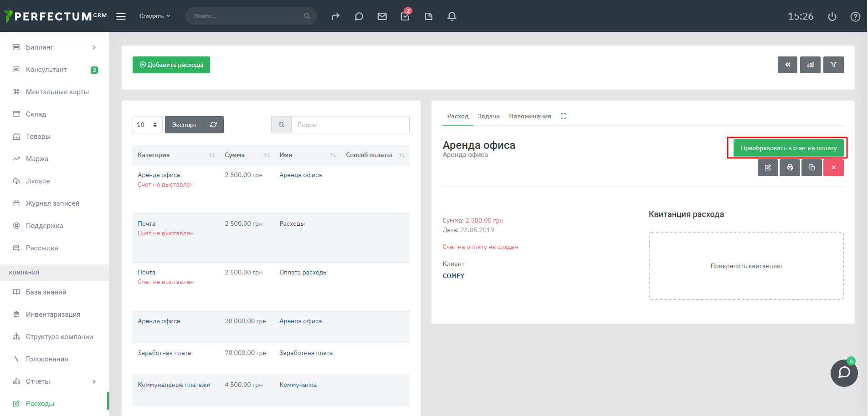Viewport: 868px width, 416px height.
Task: Expand the Биллинг sidebar menu
Action: [55, 47]
